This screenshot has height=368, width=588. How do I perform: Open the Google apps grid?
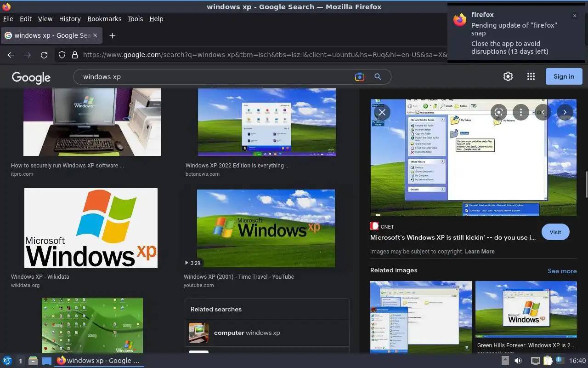click(531, 76)
